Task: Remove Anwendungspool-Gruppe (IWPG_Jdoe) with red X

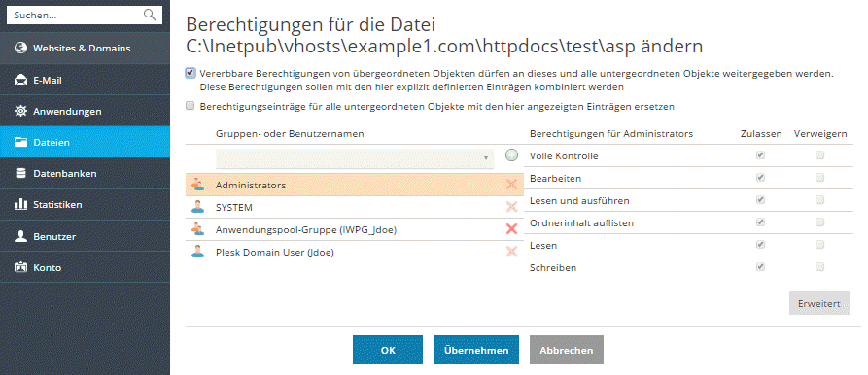Action: pyautogui.click(x=511, y=229)
